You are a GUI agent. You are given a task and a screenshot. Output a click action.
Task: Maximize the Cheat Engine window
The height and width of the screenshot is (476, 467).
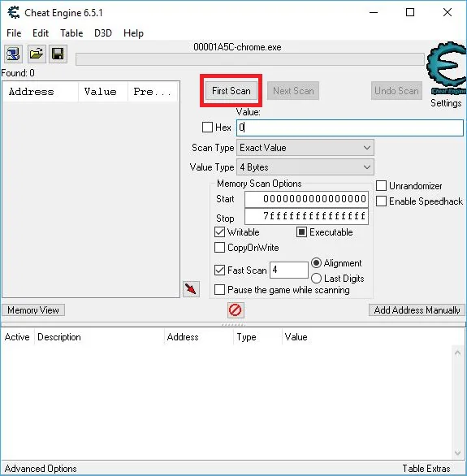[410, 13]
